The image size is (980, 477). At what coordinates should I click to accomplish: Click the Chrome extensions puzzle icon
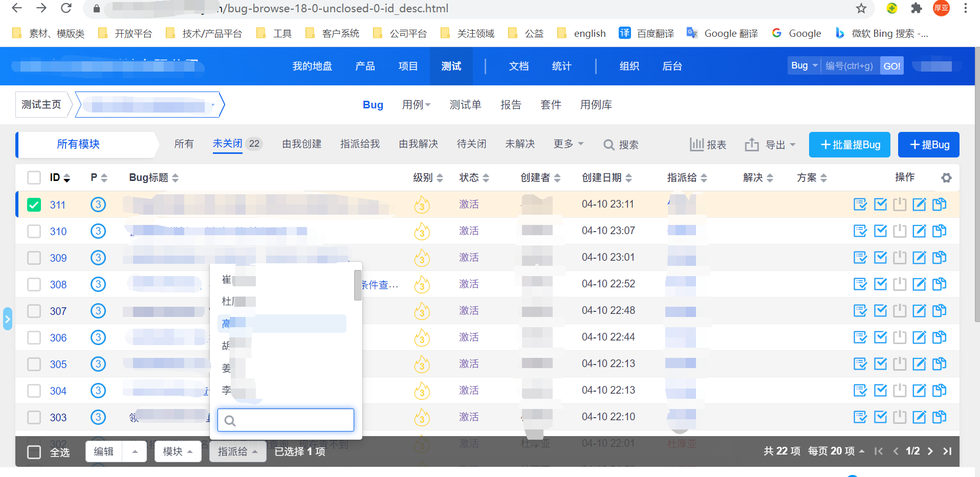916,8
